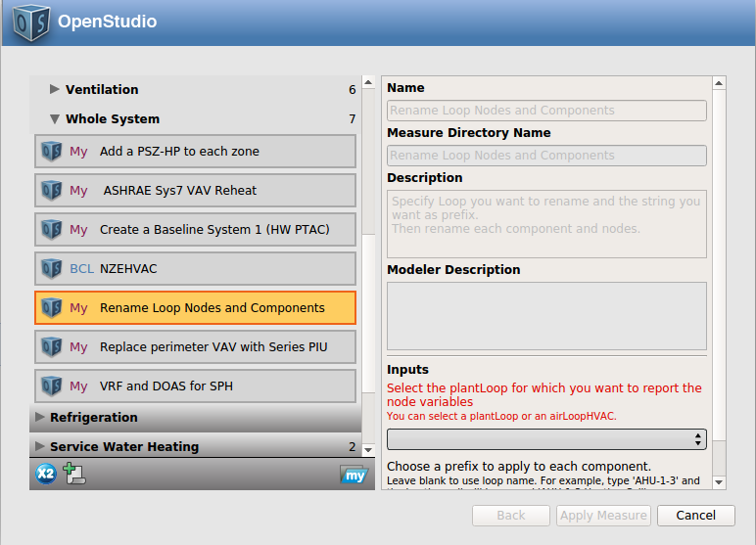Open the My Measures folder icon
This screenshot has width=756, height=545.
click(x=354, y=475)
